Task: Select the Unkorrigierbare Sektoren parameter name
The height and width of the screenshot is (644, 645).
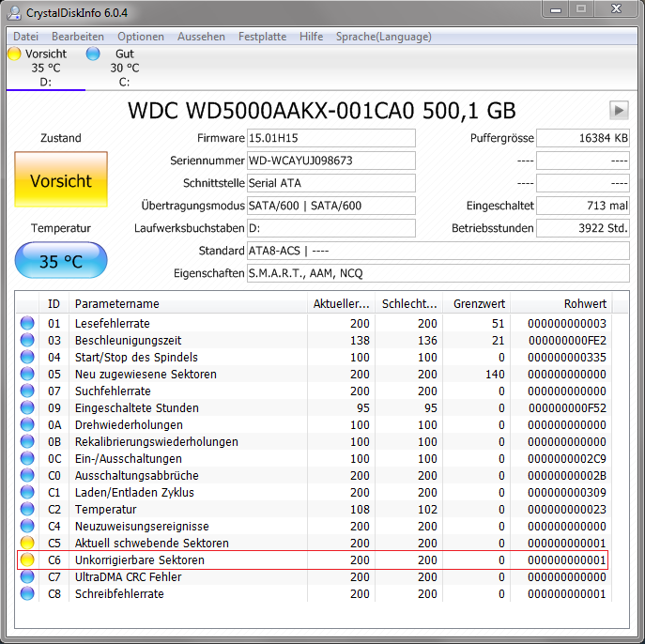Action: (140, 560)
